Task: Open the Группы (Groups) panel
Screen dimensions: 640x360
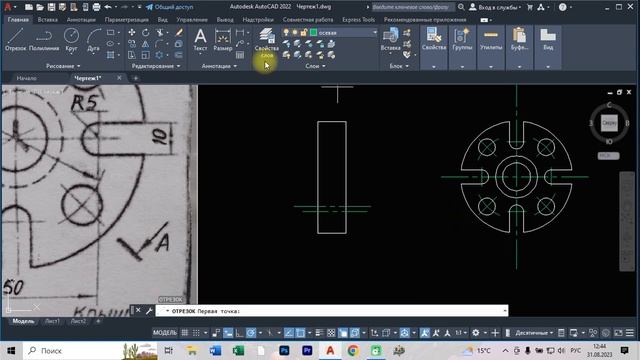Action: tap(462, 40)
